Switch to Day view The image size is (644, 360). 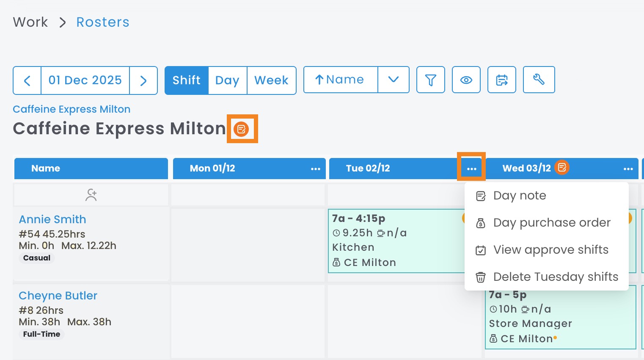pos(227,80)
